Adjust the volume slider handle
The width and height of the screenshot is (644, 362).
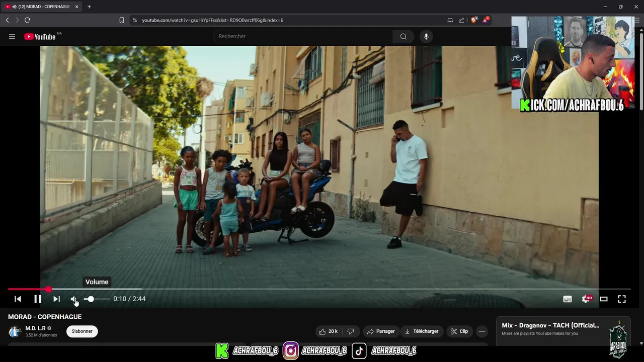click(x=90, y=299)
